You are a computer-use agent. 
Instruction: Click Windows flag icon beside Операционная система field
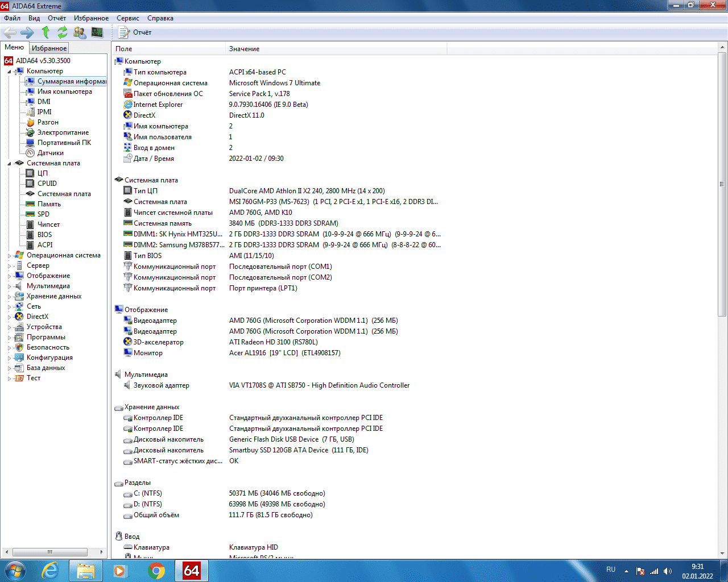128,82
